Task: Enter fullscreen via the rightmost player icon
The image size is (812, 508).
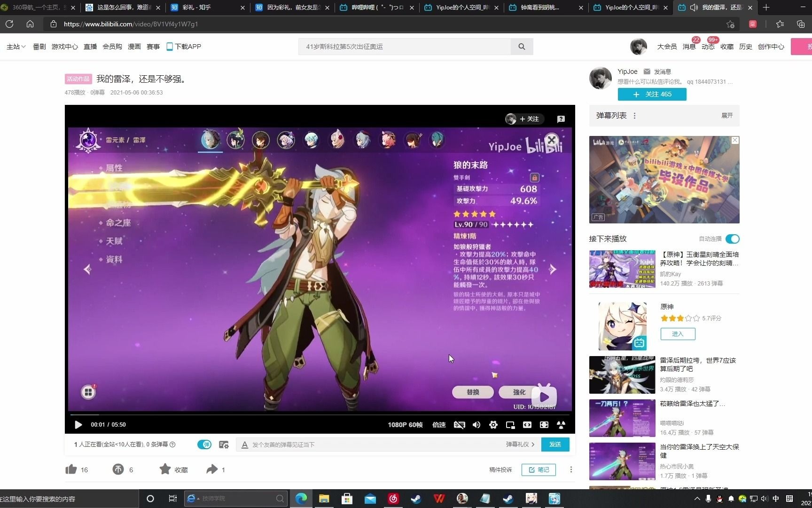Action: point(561,425)
